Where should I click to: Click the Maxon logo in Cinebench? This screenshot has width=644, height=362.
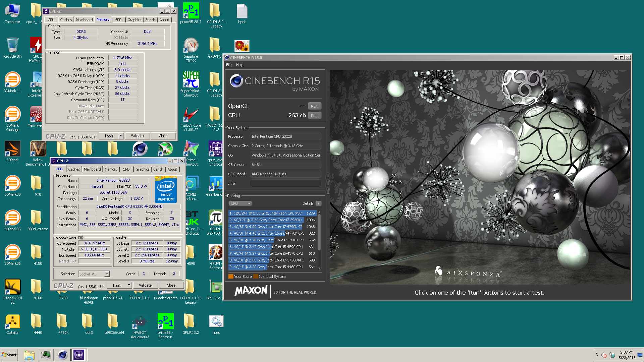pos(251,291)
